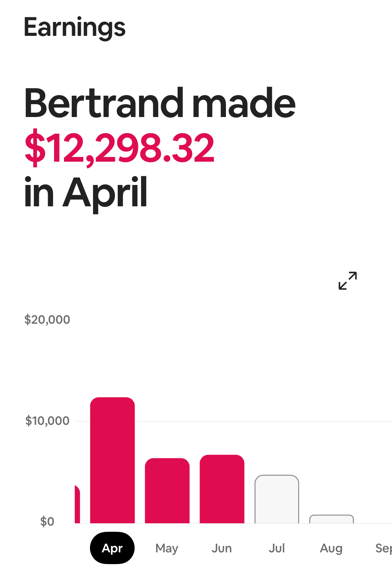392x575 pixels.
Task: Select the highlighted Apr month pill
Action: coord(112,548)
